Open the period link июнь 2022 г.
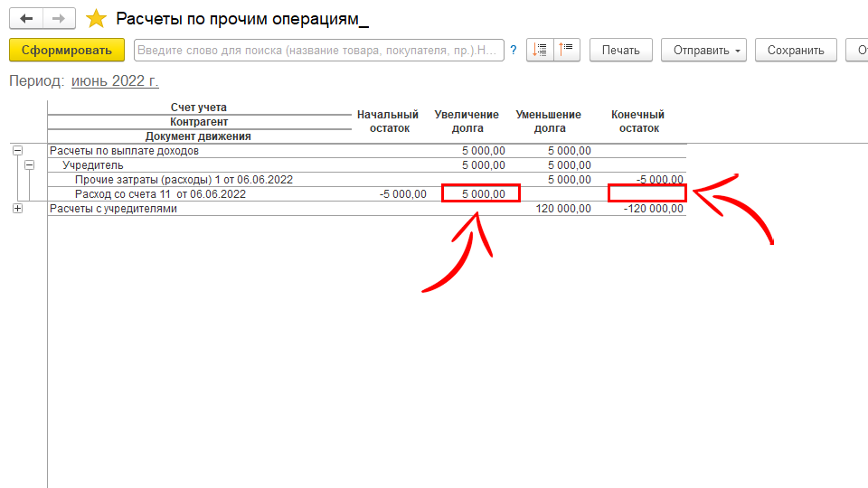 coord(115,81)
